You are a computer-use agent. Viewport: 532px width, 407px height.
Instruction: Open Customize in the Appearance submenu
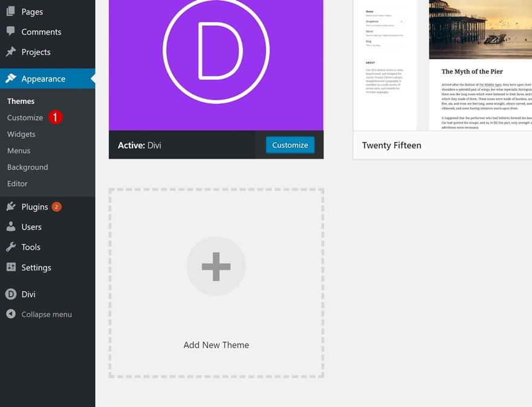(x=25, y=118)
